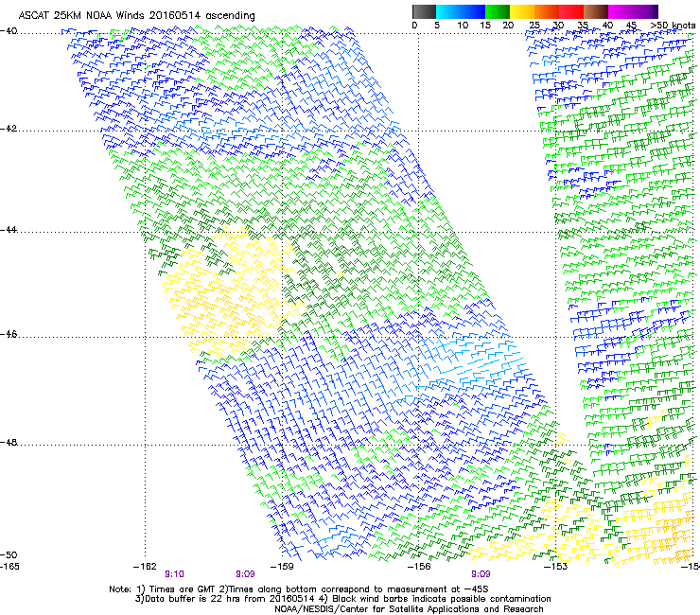This screenshot has height=615, width=700.
Task: Click the plot title 'ASCAT 25KM NOAA Winds 20160514 ascending'
Action: [x=136, y=16]
